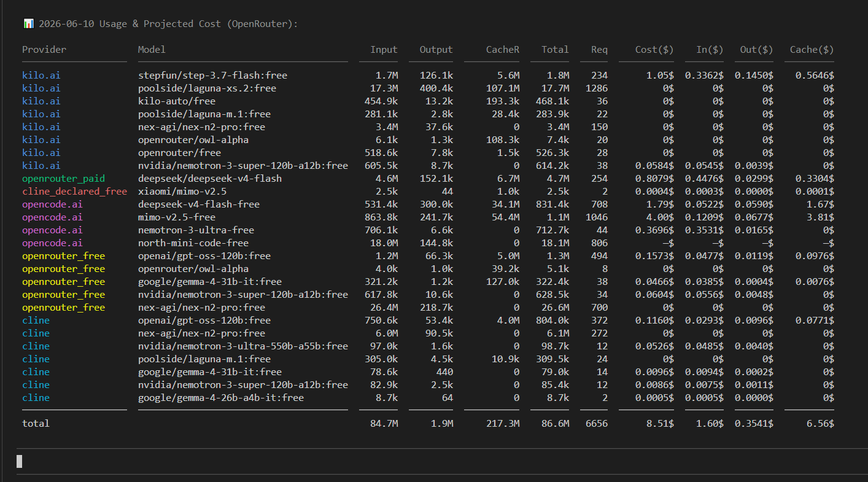Select model name 'deepseek-v4-flash-free'
868x482 pixels.
[199, 204]
